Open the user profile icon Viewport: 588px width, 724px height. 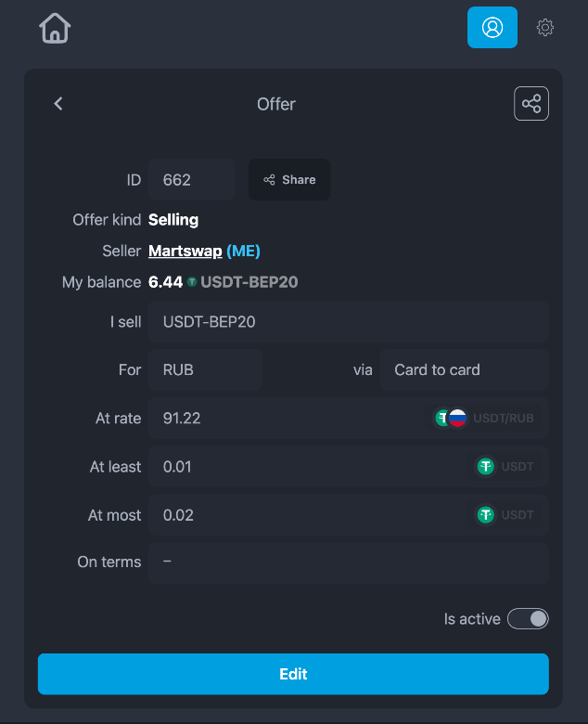pyautogui.click(x=492, y=27)
